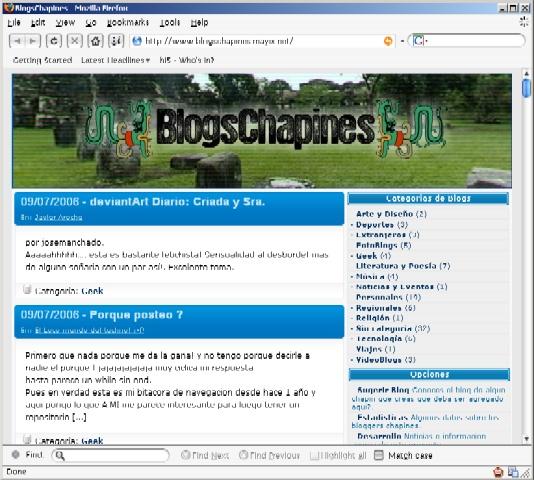
Task: Click inside the Find text field
Action: point(110,455)
